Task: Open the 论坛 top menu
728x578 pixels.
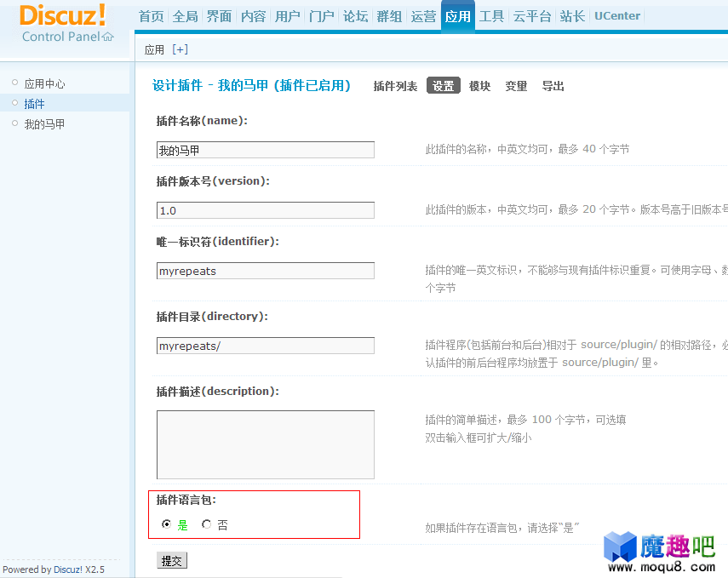Action: pyautogui.click(x=355, y=16)
